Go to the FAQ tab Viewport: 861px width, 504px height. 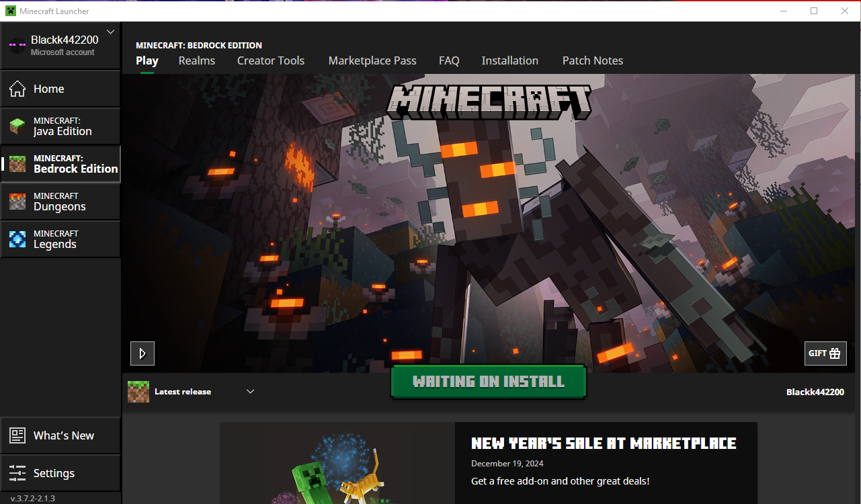(x=449, y=60)
